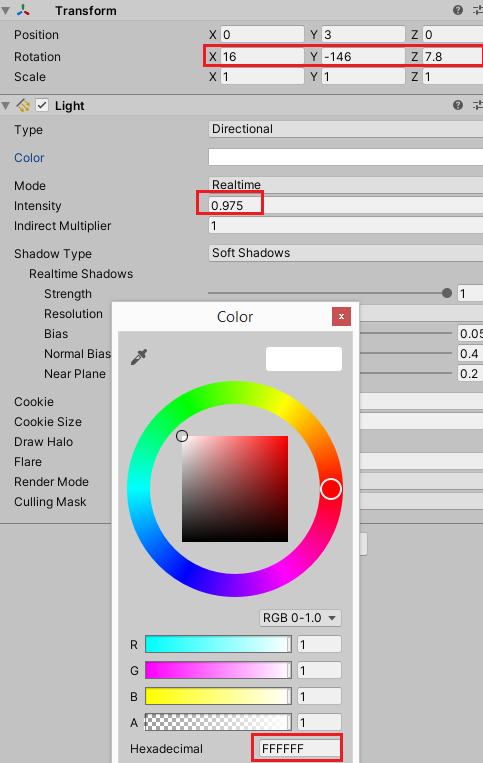Close the Color picker window
Screen dimensions: 483x763
[x=341, y=316]
